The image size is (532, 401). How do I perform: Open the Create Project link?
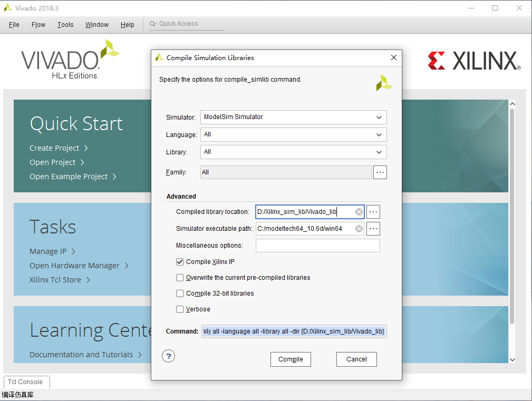click(54, 148)
